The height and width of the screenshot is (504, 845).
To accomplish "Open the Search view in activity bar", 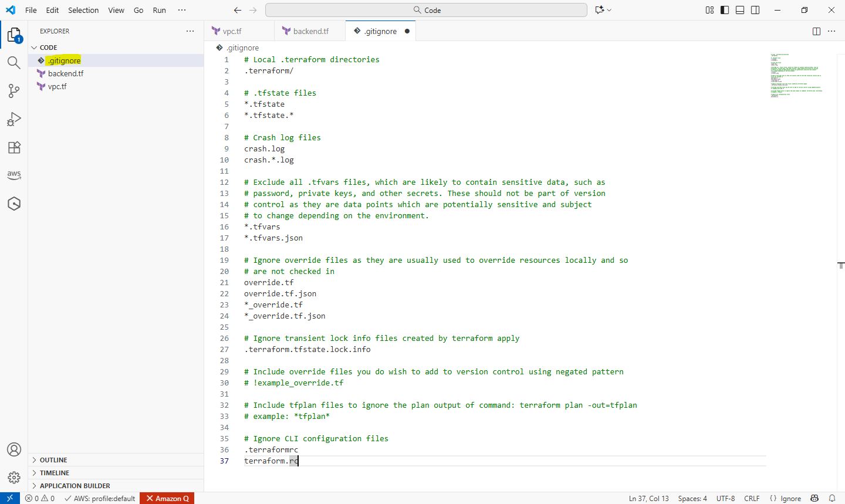I will 14,62.
